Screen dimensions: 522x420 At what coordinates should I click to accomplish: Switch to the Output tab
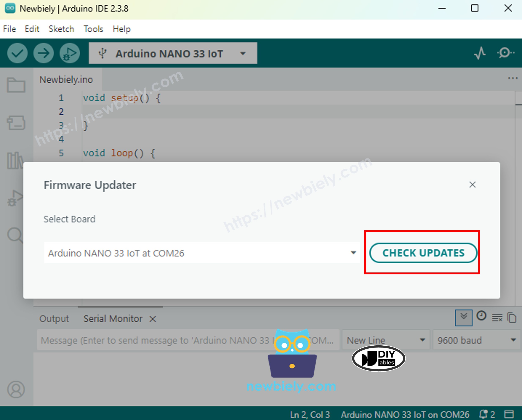[x=54, y=318]
